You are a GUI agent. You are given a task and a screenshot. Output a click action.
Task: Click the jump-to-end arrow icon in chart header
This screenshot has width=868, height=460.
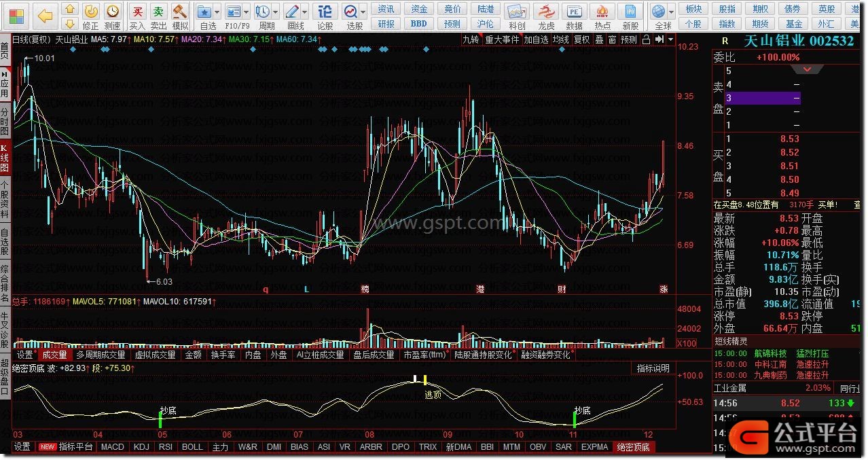click(659, 39)
